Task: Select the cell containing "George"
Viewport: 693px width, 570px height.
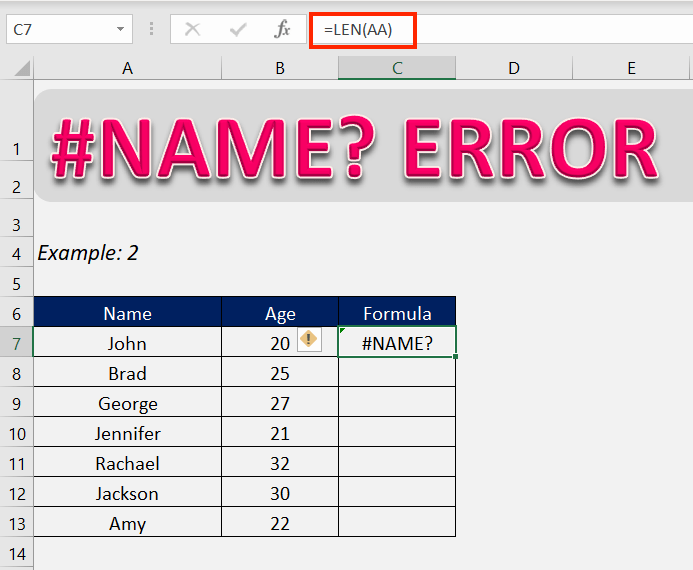Action: click(127, 402)
